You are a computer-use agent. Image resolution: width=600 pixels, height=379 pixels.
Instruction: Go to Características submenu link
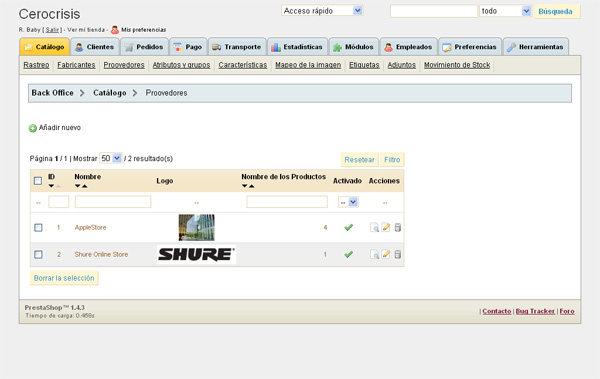coord(243,65)
